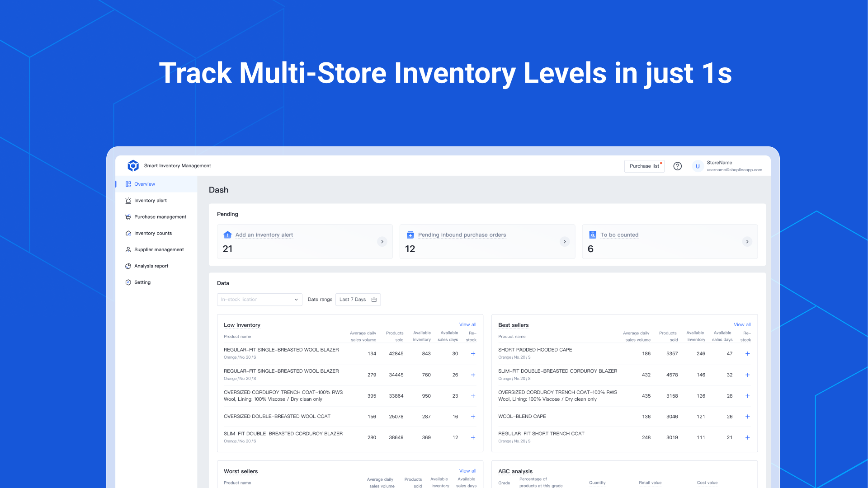
Task: Click the Setting gear icon in sidebar
Action: pyautogui.click(x=128, y=282)
